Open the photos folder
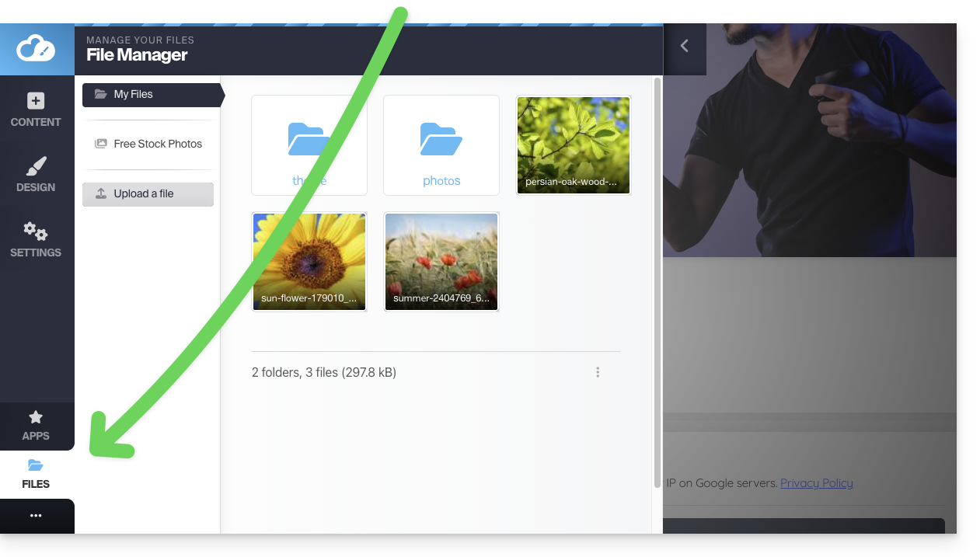Viewport: 980px width, 557px height. tap(441, 145)
